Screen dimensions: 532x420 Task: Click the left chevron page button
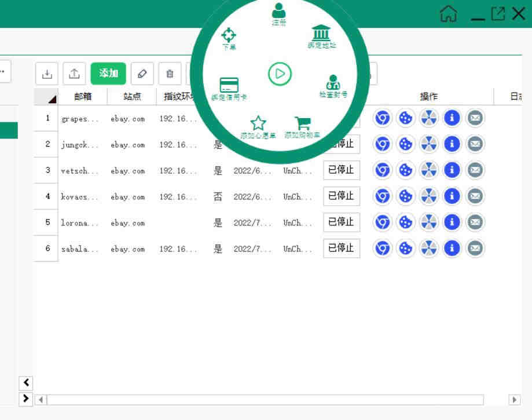click(x=26, y=383)
